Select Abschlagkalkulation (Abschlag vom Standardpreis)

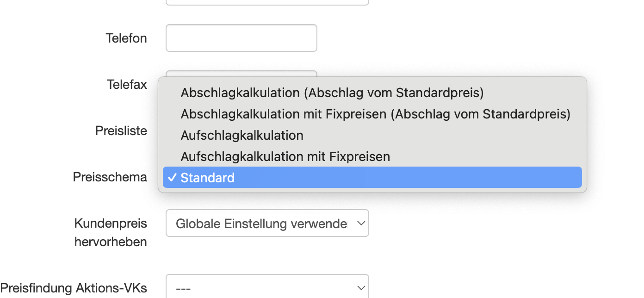pyautogui.click(x=331, y=93)
